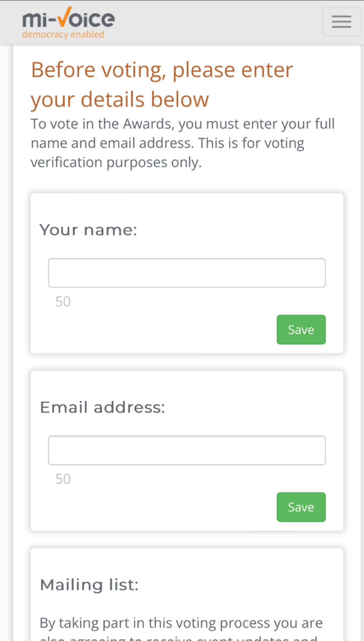This screenshot has height=641, width=364.
Task: Open the hamburger navigation menu
Action: pyautogui.click(x=341, y=22)
